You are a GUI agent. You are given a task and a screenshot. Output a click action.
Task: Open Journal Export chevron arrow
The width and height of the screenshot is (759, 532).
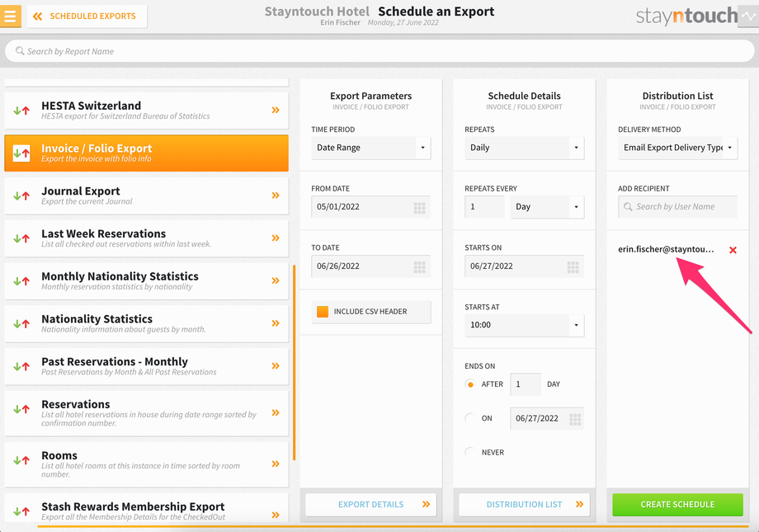click(x=276, y=195)
